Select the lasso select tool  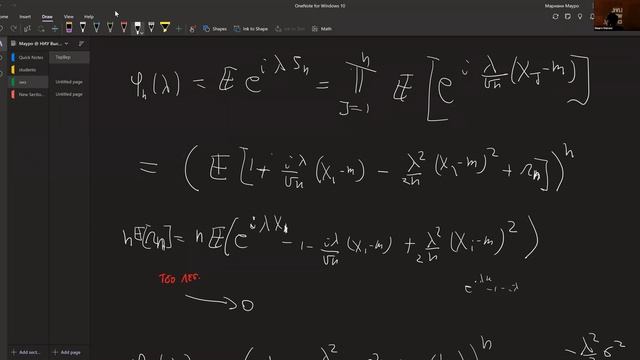click(x=27, y=29)
